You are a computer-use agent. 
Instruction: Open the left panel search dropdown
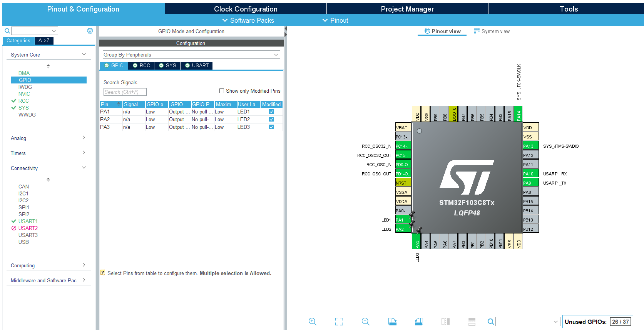point(54,31)
